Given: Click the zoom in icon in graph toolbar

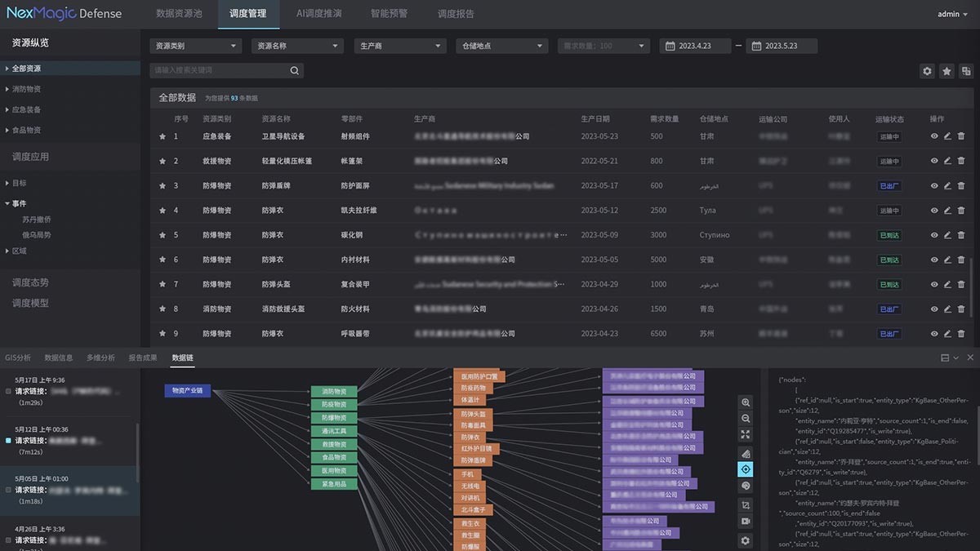Looking at the screenshot, I should tap(745, 402).
